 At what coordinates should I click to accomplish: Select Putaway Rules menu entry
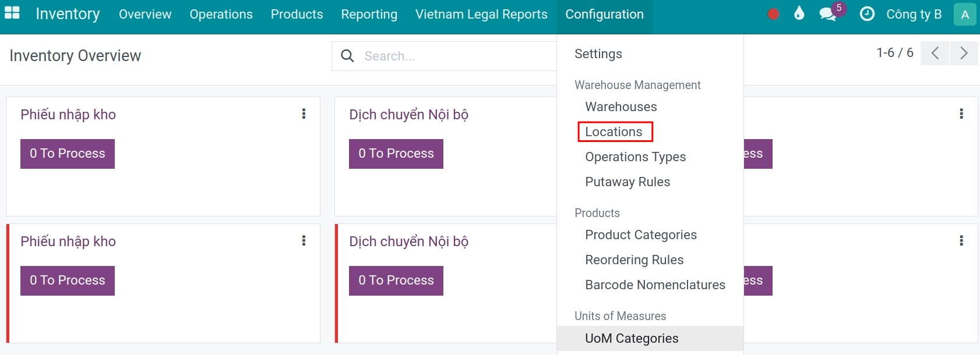(x=628, y=182)
